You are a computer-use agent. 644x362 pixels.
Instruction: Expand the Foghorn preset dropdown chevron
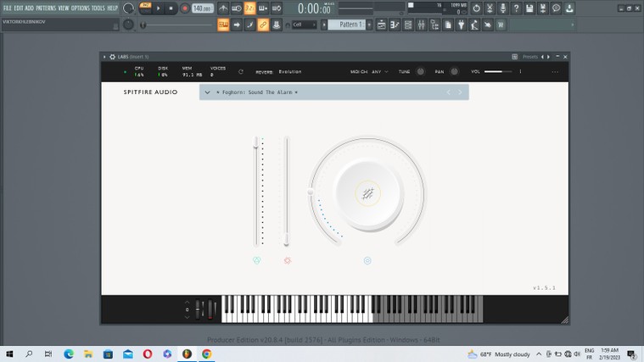point(207,92)
